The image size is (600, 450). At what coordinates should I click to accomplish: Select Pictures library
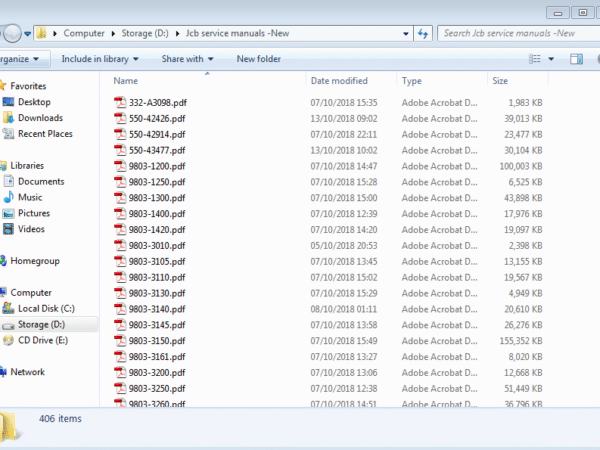click(34, 213)
